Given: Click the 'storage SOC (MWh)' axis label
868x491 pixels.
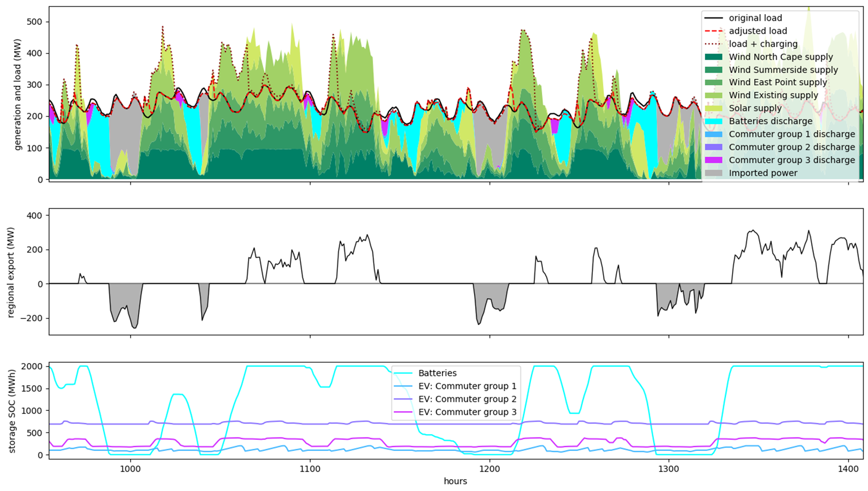Looking at the screenshot, I should (11, 410).
